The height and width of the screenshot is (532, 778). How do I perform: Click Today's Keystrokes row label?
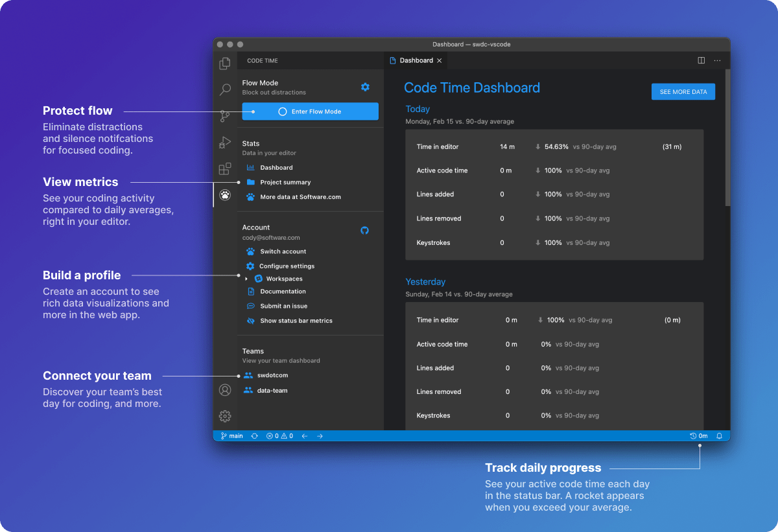pos(433,243)
